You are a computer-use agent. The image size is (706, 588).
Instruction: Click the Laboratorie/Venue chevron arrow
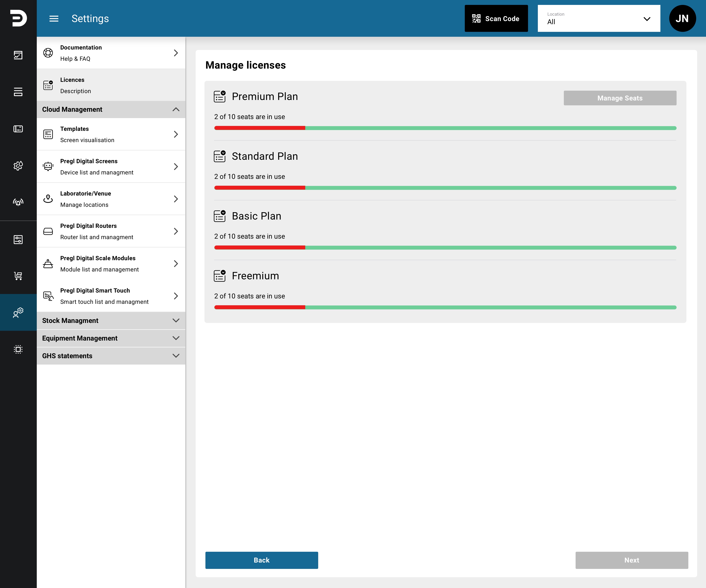(176, 199)
